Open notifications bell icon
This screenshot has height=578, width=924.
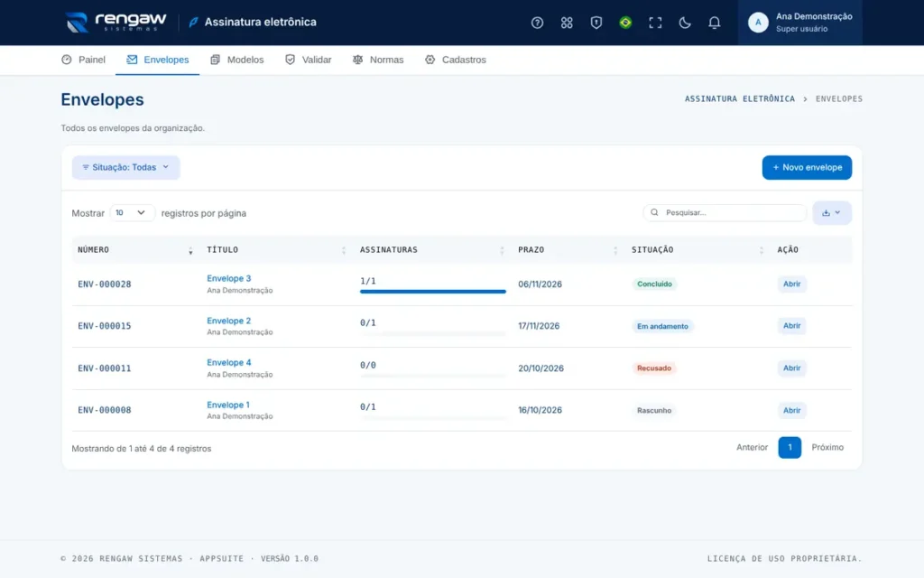coord(714,23)
